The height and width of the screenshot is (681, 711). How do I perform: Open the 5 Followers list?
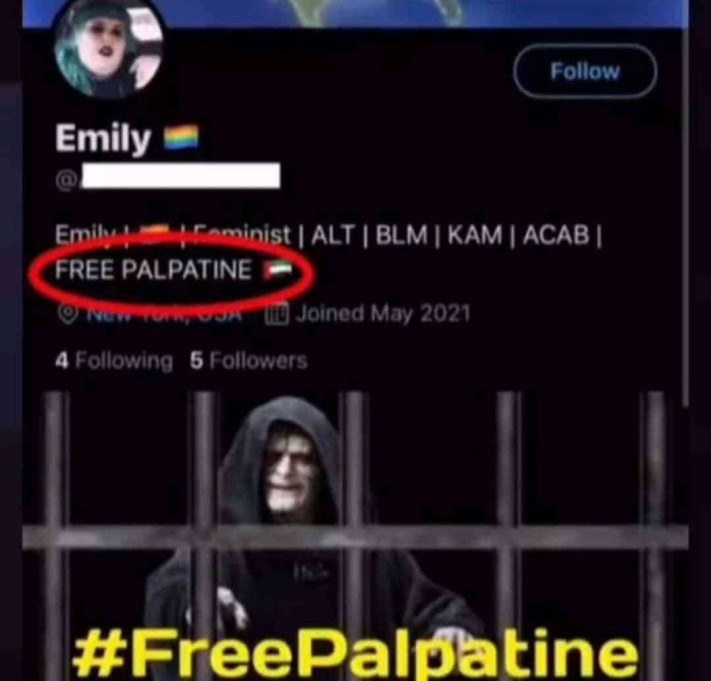[248, 361]
